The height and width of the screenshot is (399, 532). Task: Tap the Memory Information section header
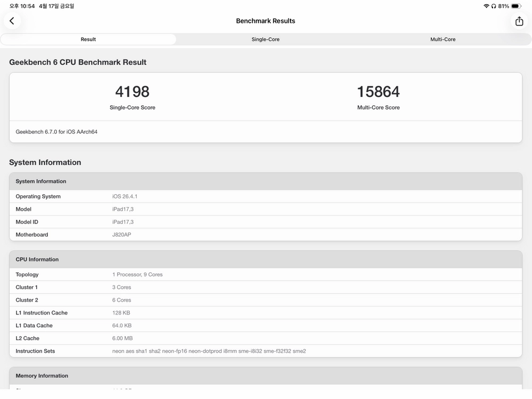click(x=265, y=376)
